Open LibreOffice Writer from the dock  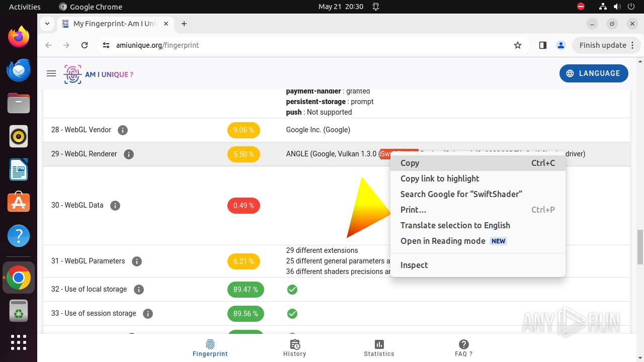(19, 170)
